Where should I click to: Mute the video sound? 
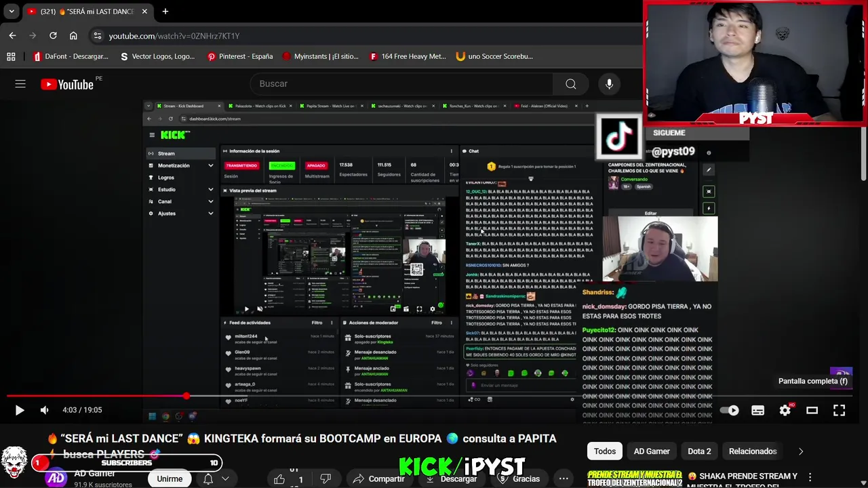[44, 410]
